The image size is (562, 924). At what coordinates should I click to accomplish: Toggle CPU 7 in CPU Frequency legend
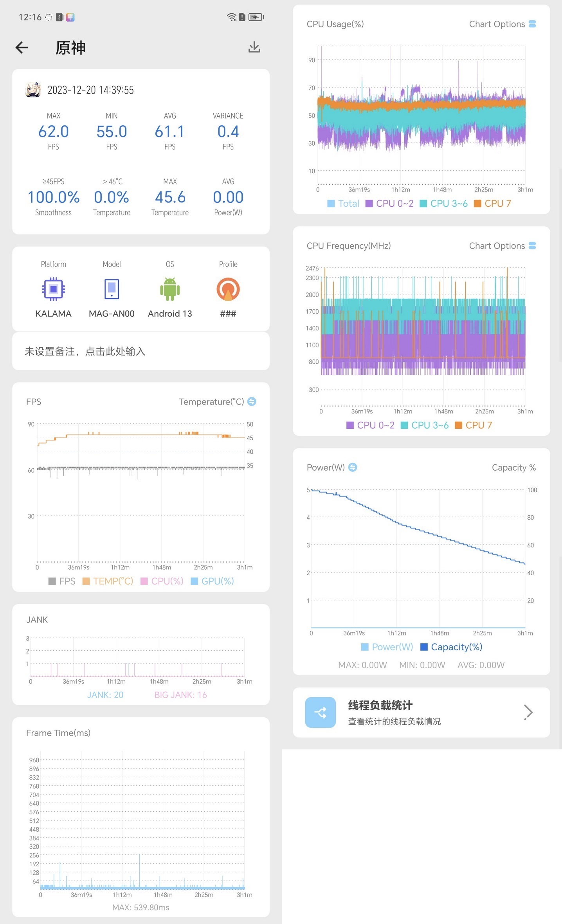click(x=474, y=425)
